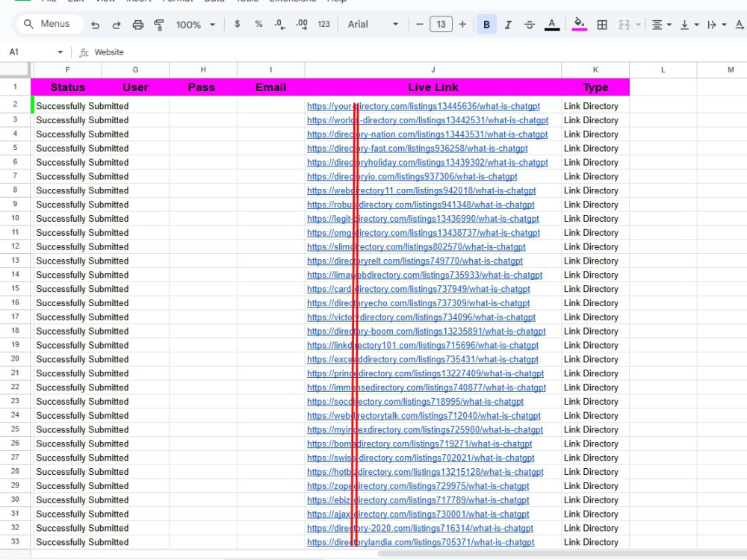Decrease font size with minus icon

click(419, 25)
